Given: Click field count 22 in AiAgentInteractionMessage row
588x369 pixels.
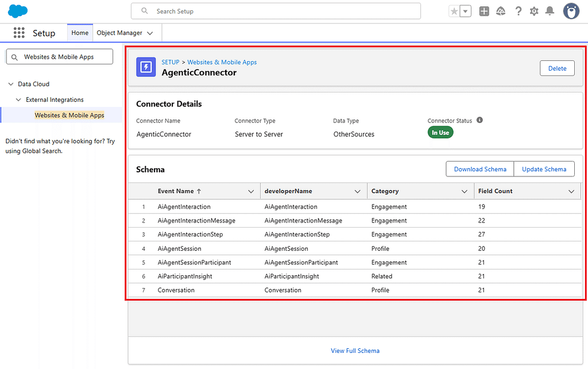Looking at the screenshot, I should pyautogui.click(x=482, y=221).
